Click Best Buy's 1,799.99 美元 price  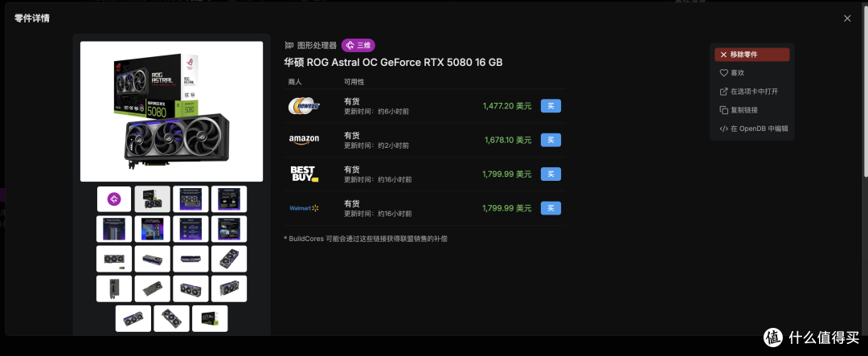pyautogui.click(x=507, y=174)
